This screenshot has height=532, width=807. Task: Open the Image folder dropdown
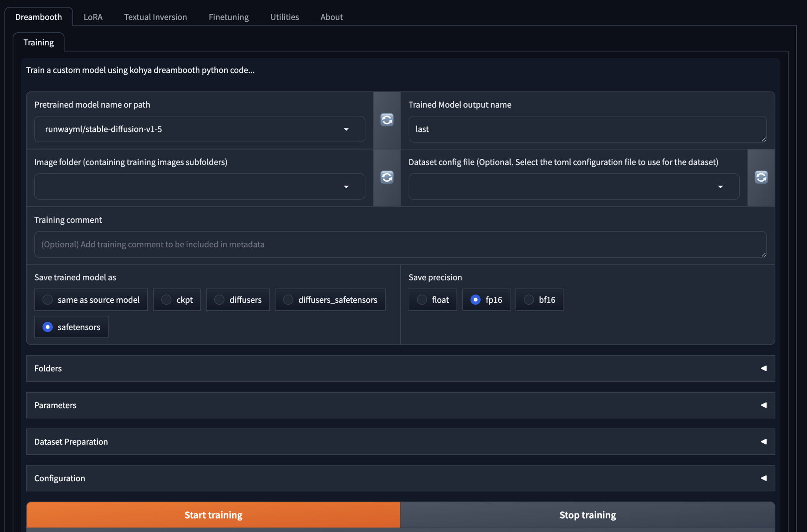pos(346,187)
